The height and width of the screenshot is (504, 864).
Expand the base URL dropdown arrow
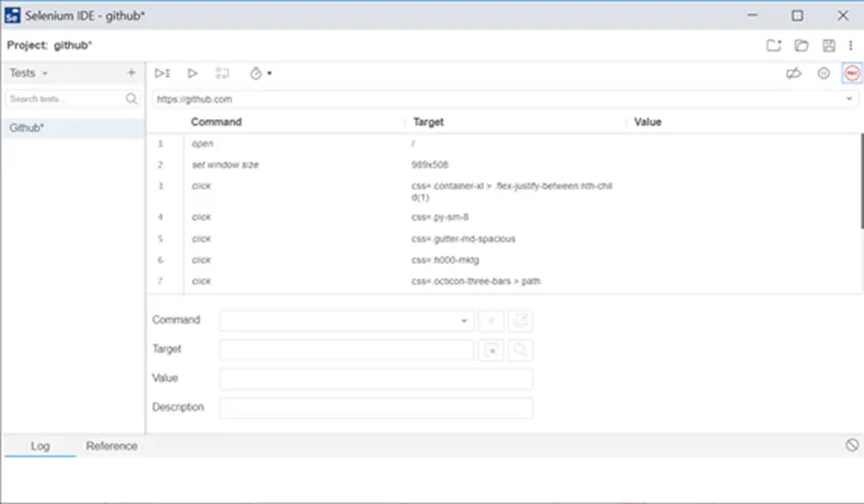coord(849,99)
